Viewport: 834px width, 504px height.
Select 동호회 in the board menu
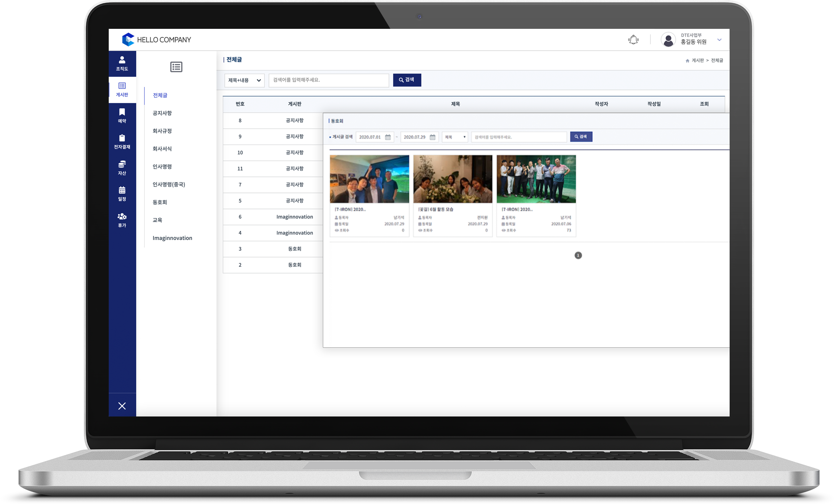click(160, 202)
